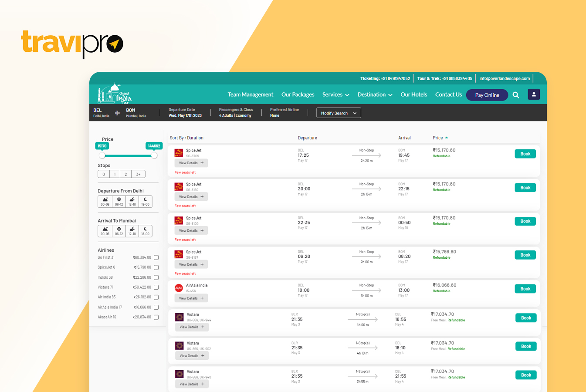Select 0 stops filter
586x392 pixels.
(x=104, y=174)
